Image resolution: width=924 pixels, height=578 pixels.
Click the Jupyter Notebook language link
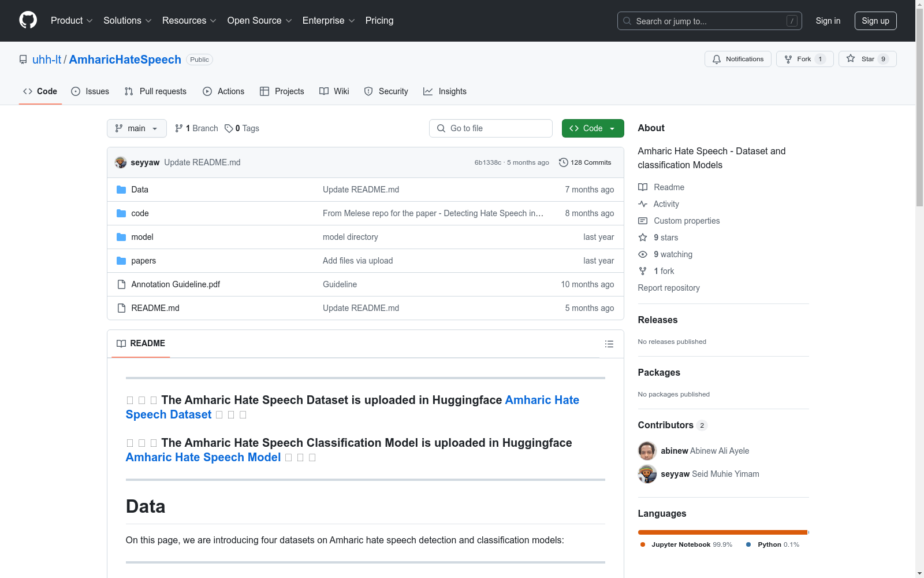coord(687,544)
